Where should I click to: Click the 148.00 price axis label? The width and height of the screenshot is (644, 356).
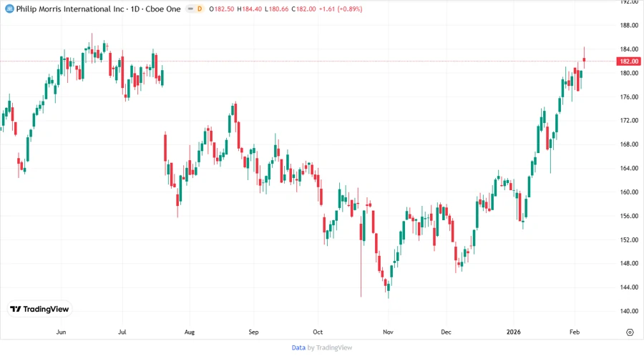[629, 263]
